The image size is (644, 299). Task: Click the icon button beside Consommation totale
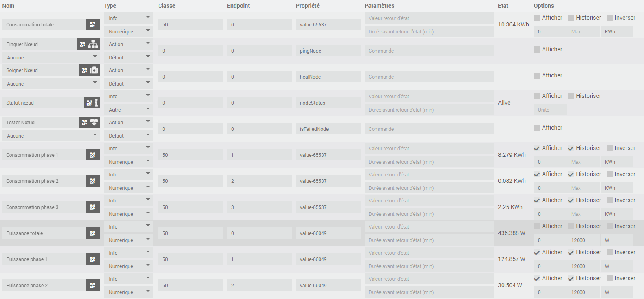pos(93,24)
